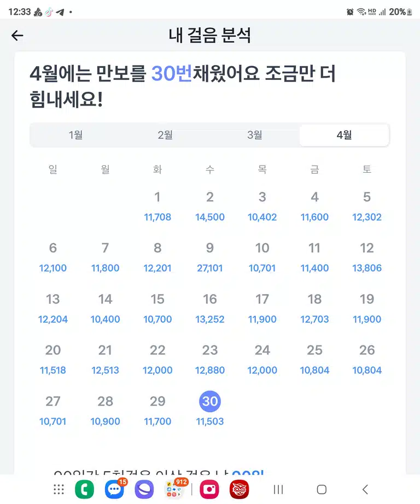Screen dimensions: 420x504
Task: Open the green phone app icon
Action: pyautogui.click(x=84, y=490)
